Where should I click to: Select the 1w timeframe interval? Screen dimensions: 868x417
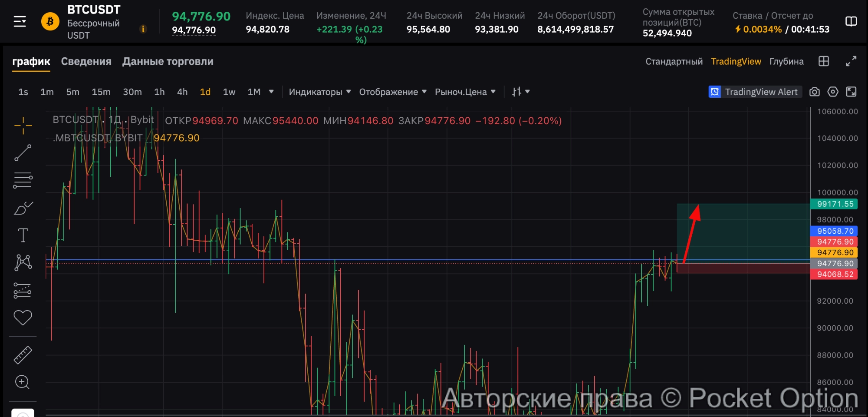[229, 92]
